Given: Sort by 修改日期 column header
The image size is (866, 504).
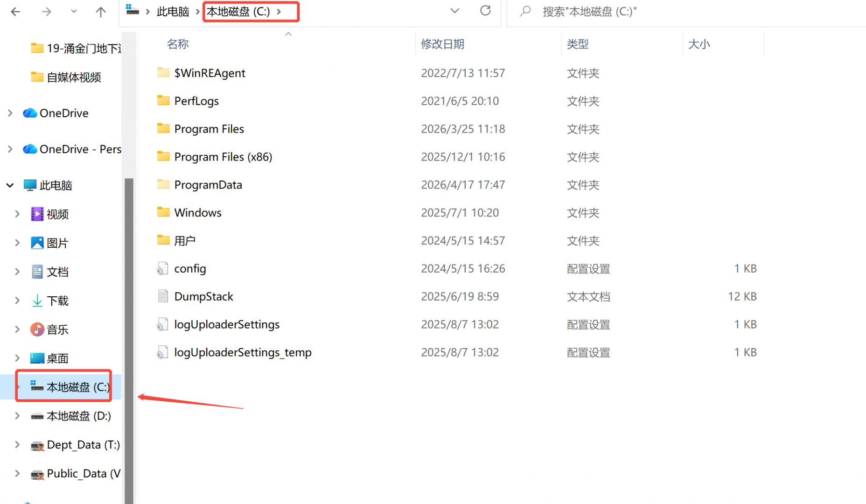Looking at the screenshot, I should (442, 44).
